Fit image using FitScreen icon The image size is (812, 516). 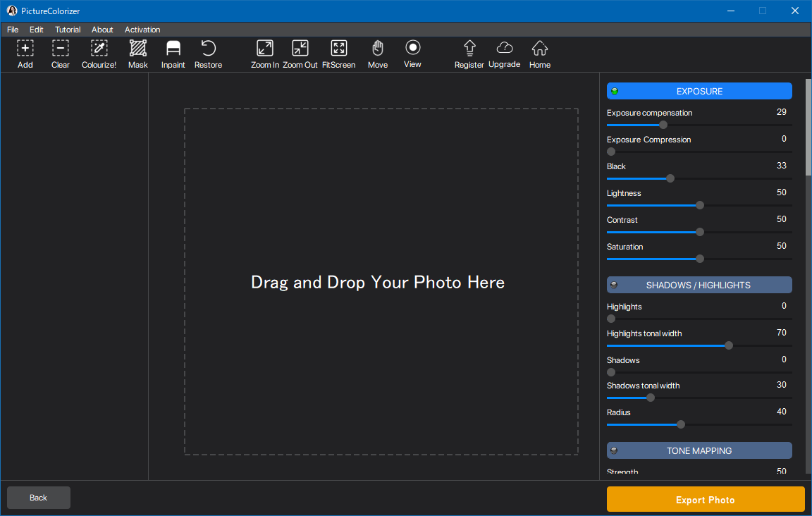click(339, 49)
